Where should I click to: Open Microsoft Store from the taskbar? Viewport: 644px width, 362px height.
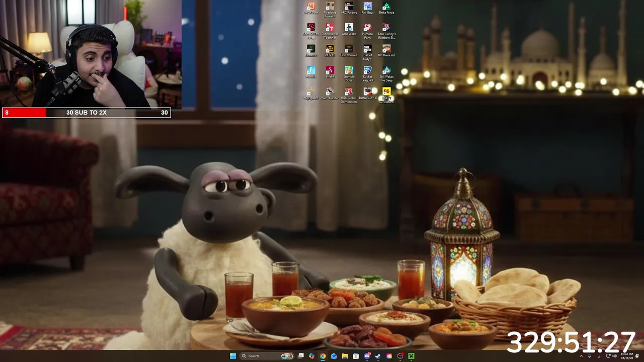tap(356, 356)
